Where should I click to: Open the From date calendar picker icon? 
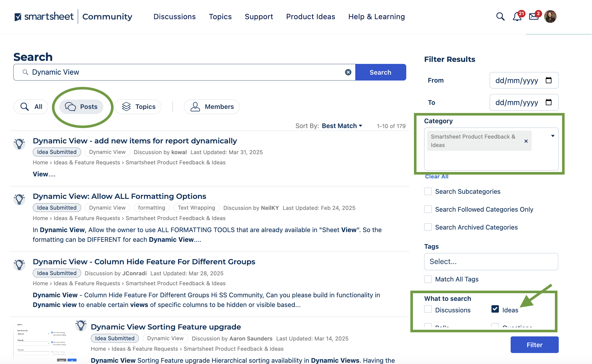click(x=549, y=80)
